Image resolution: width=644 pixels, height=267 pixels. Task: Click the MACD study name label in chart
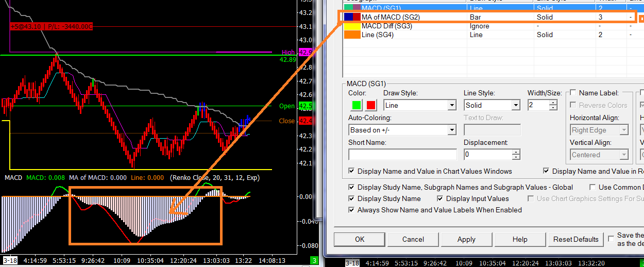tap(13, 177)
